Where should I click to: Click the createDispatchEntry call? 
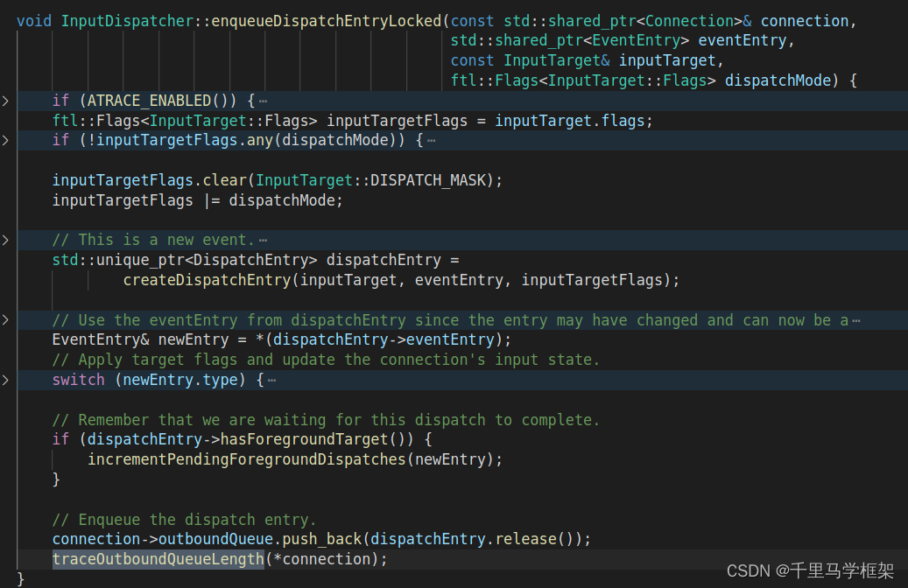(208, 279)
